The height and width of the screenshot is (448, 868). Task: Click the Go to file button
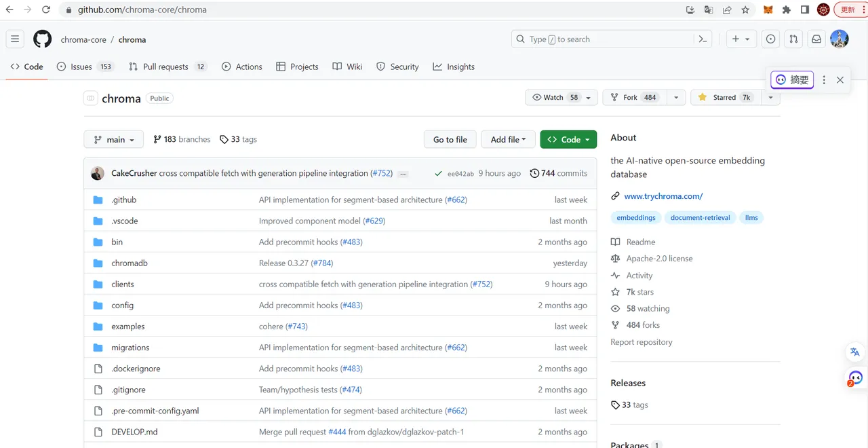(450, 139)
